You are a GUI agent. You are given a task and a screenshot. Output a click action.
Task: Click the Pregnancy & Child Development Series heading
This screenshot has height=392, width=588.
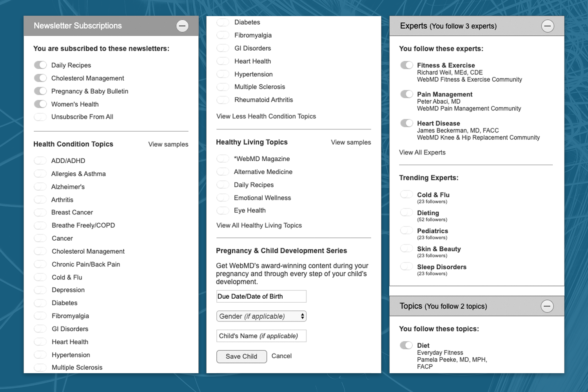pos(281,251)
